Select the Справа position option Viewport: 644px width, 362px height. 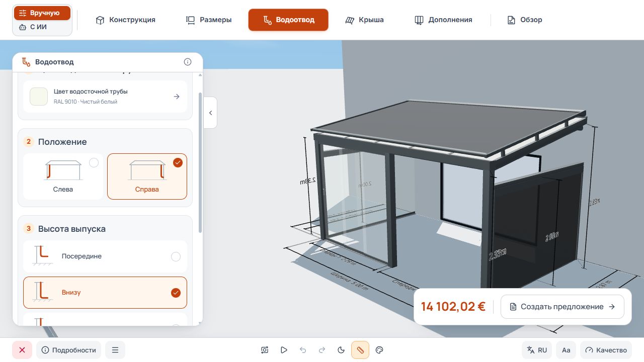147,176
